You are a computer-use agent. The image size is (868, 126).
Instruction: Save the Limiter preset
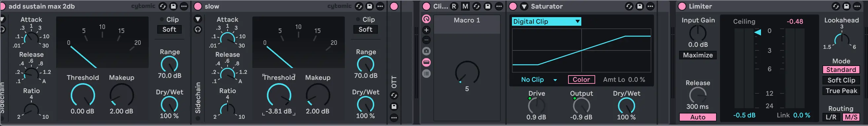[847, 6]
